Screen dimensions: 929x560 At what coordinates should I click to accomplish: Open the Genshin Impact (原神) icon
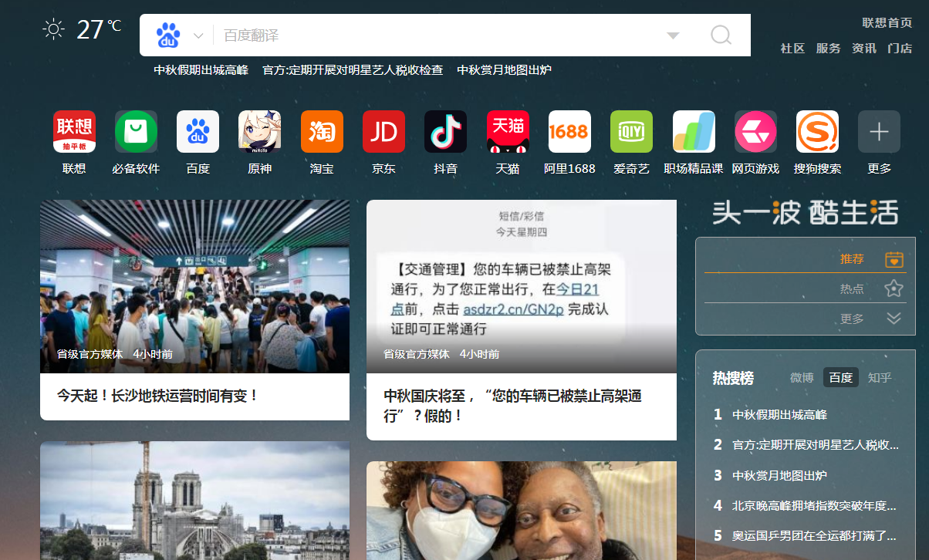tap(259, 132)
